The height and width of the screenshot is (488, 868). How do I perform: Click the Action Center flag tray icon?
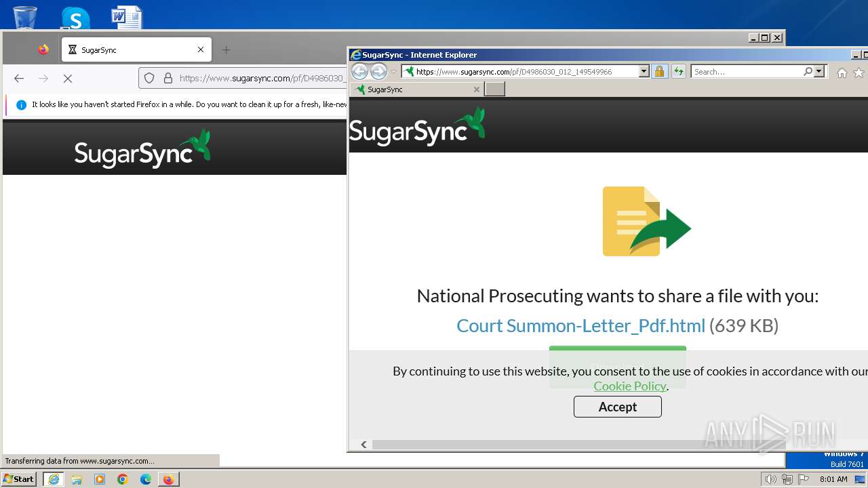tap(804, 479)
